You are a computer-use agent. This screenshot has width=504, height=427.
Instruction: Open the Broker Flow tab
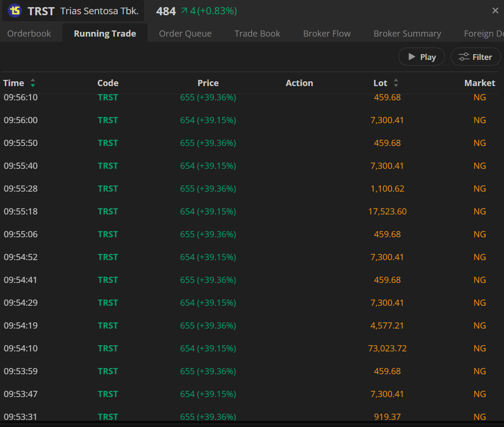(x=326, y=34)
